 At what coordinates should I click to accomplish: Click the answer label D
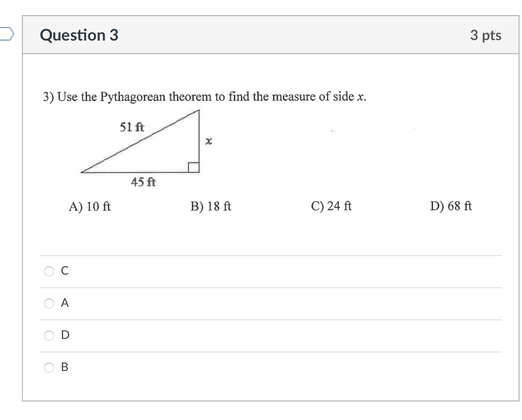(x=65, y=335)
